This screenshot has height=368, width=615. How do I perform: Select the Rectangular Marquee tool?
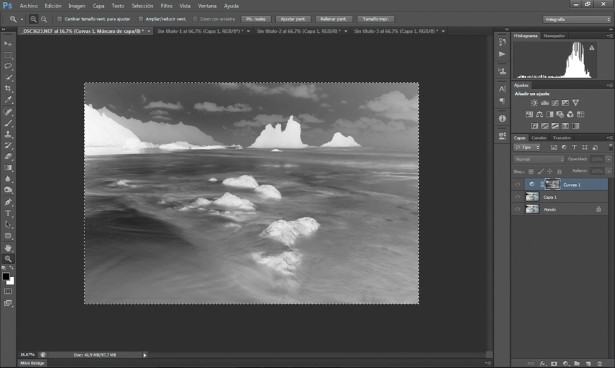click(8, 55)
